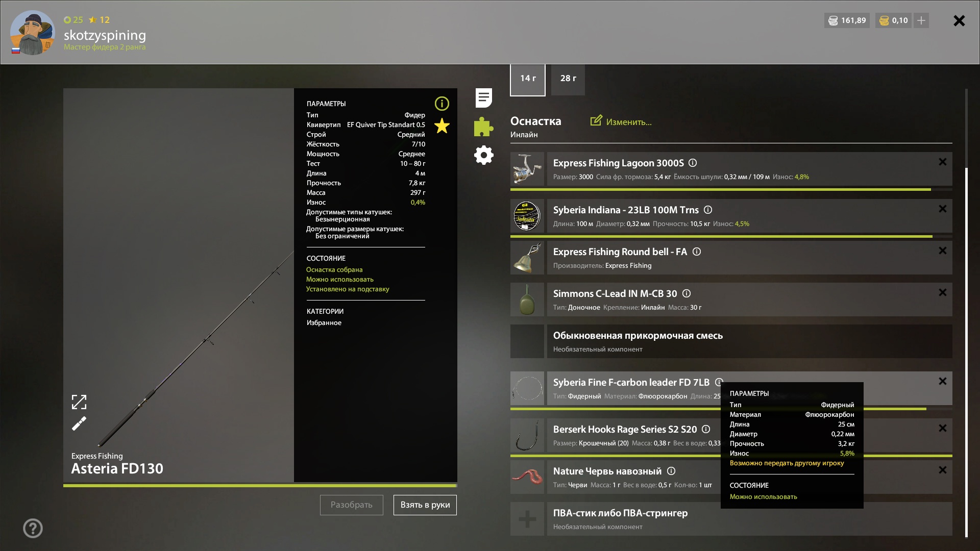This screenshot has width=980, height=551.
Task: Click the fluorocarbon leader thumbnail
Action: 527,388
